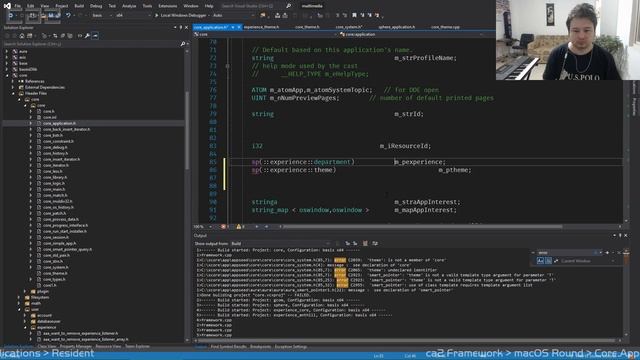Viewport: 640px width, 360px height.
Task: Open the Auto debug target dropdown
Action: [233, 16]
